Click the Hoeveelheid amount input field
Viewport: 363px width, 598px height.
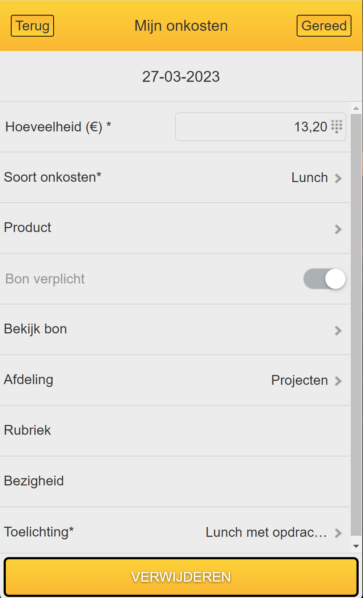point(260,127)
